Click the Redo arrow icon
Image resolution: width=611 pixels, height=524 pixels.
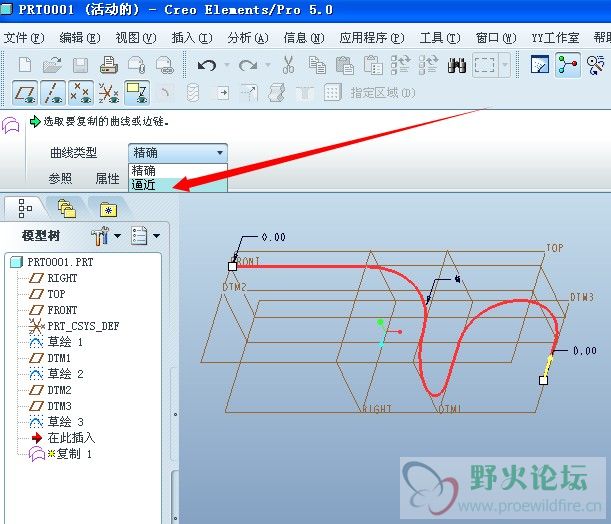coord(248,65)
